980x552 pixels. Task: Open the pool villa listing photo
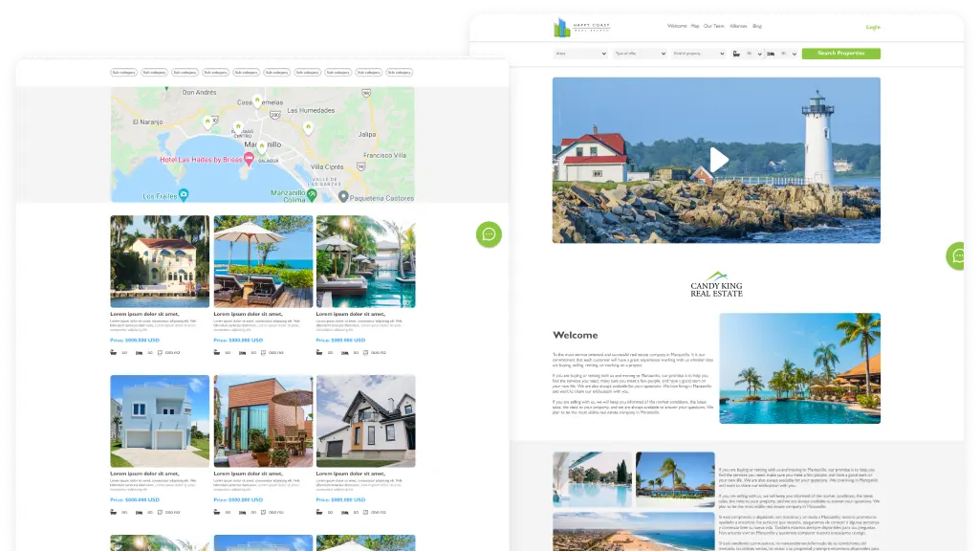pos(365,261)
